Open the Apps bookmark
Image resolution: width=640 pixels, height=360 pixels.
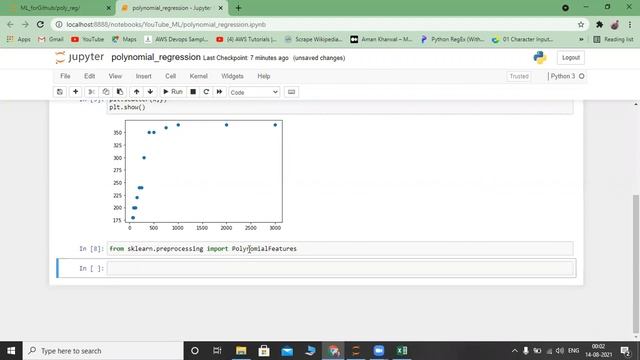(x=19, y=39)
